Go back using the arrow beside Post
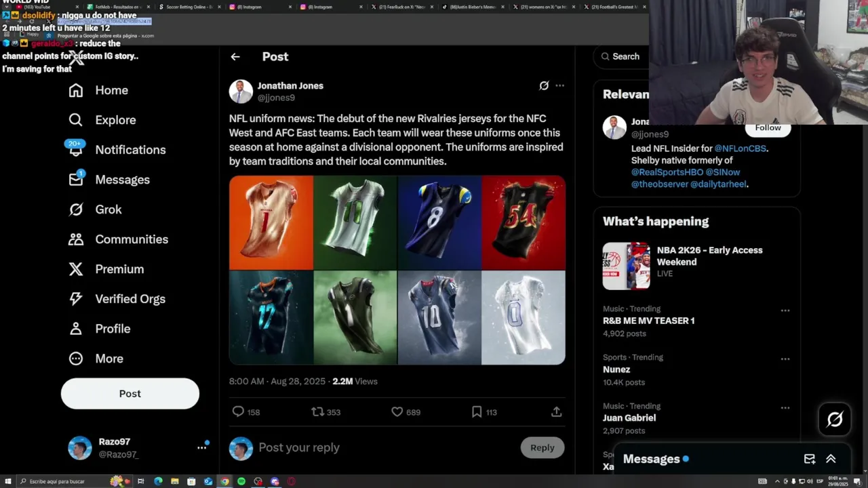 click(235, 57)
